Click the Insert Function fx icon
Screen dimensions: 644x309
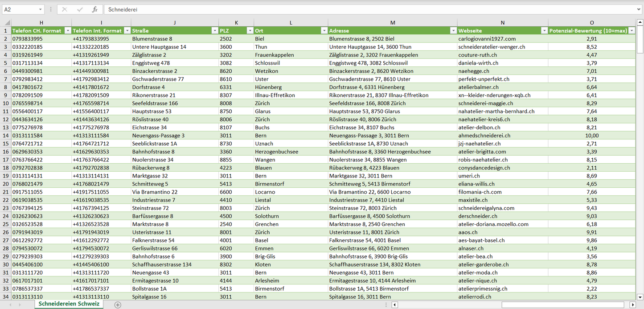(94, 9)
